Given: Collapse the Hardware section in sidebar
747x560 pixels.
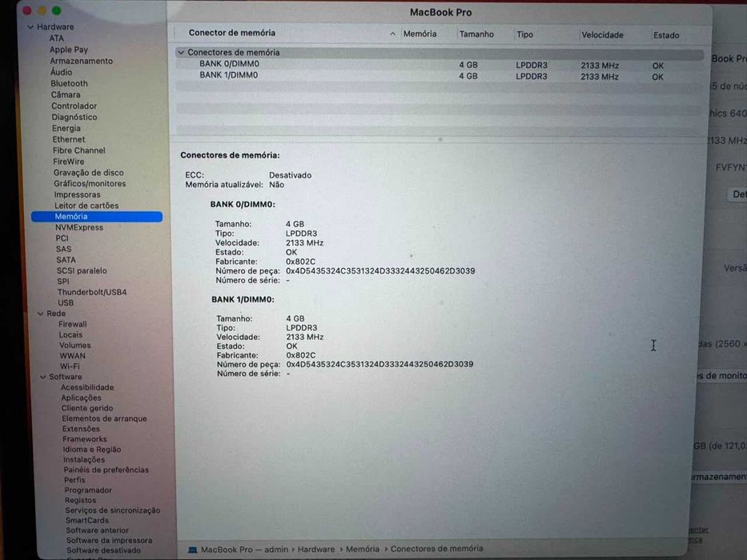Looking at the screenshot, I should tap(30, 27).
